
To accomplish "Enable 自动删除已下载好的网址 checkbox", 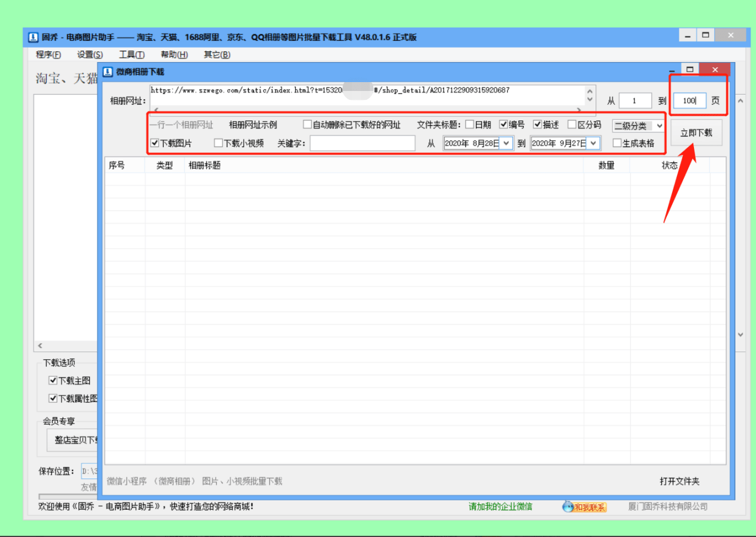I will (x=307, y=125).
